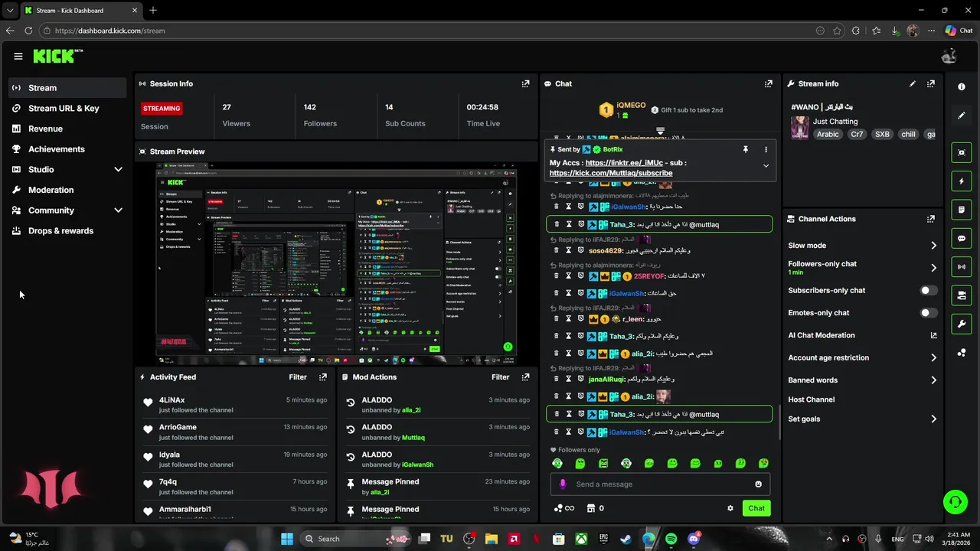Click the 4LiNAx follower entry
Screen dimensions: 980x551
(x=236, y=404)
